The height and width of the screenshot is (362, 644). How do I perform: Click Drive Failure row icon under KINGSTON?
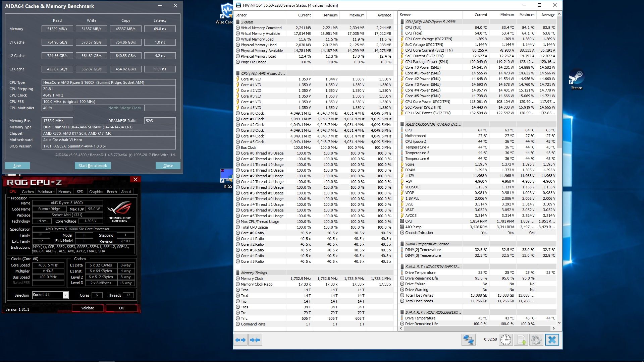click(x=402, y=284)
